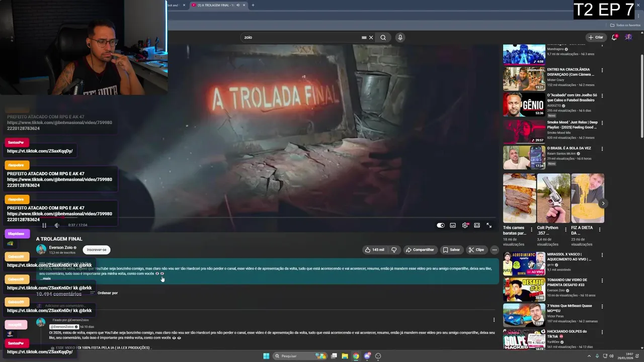
Task: Open the notifications bell
Action: (614, 37)
